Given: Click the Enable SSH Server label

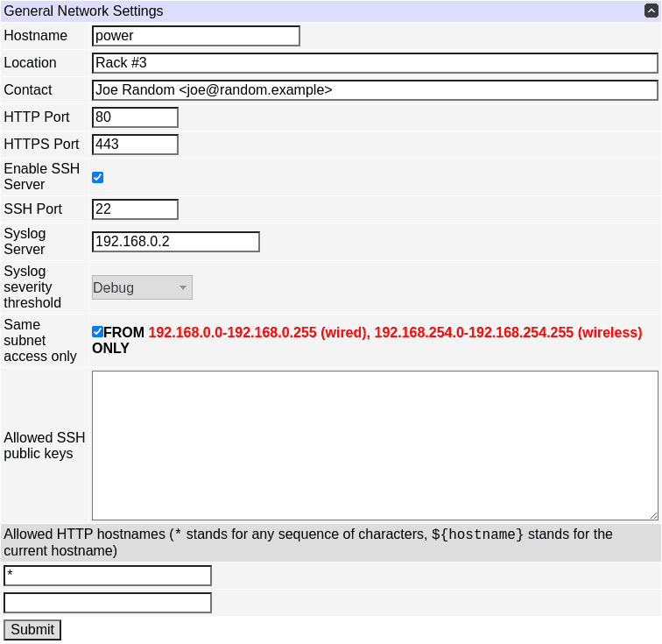Looking at the screenshot, I should [x=42, y=177].
